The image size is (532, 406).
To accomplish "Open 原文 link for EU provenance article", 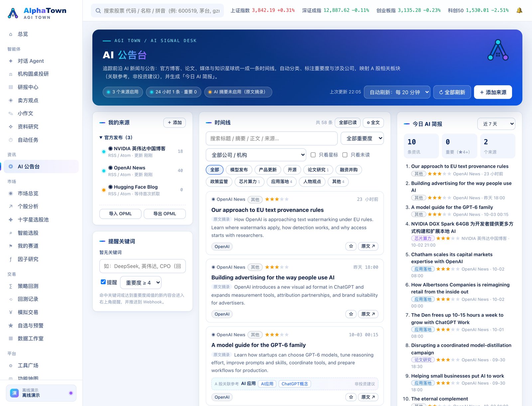I will [x=368, y=246].
